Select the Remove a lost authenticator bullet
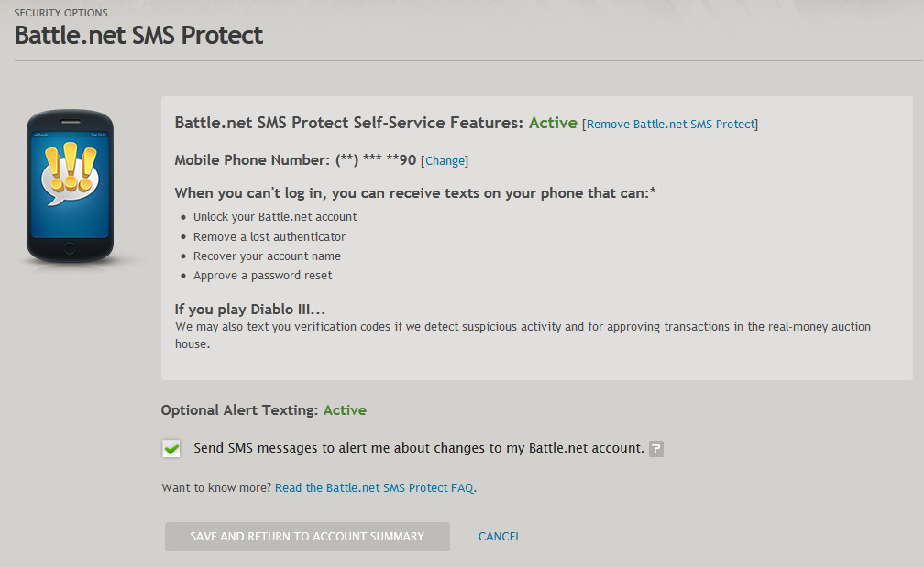 point(269,236)
